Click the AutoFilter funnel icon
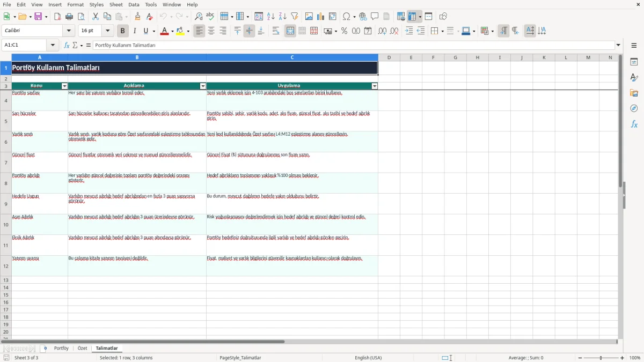 click(295, 17)
